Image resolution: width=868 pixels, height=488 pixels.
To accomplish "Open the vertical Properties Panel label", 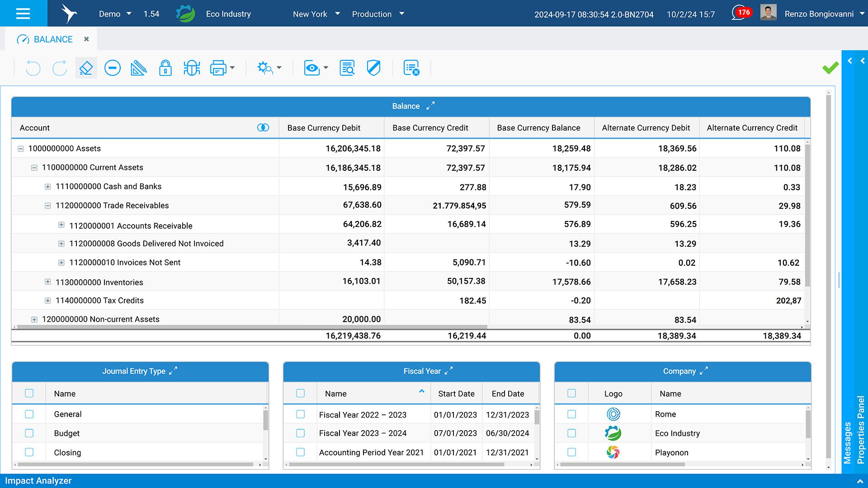I will pyautogui.click(x=861, y=429).
